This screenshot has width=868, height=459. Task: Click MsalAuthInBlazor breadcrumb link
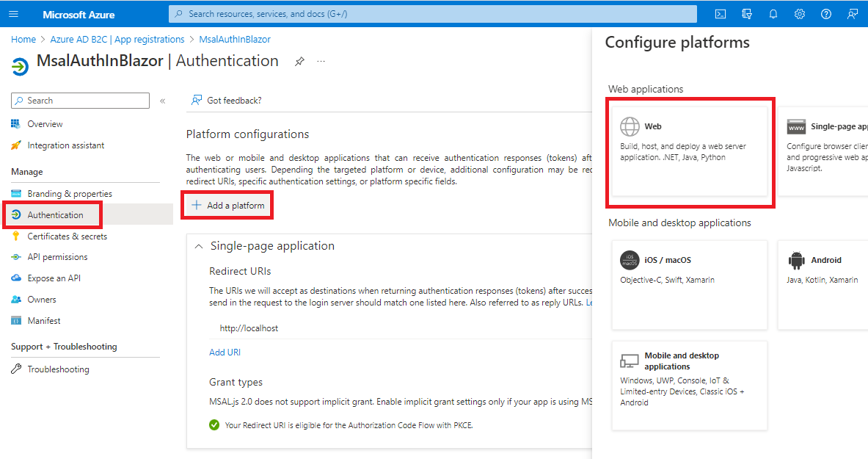click(x=235, y=40)
